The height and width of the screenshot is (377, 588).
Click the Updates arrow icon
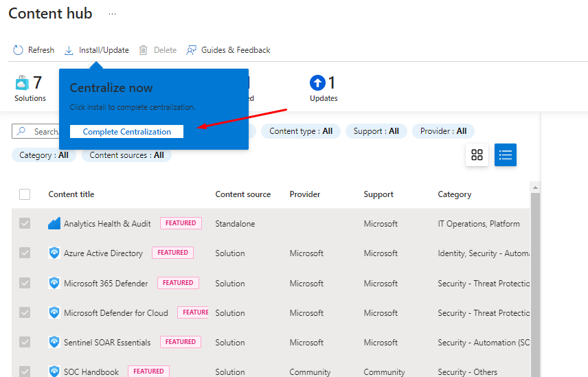pyautogui.click(x=317, y=83)
